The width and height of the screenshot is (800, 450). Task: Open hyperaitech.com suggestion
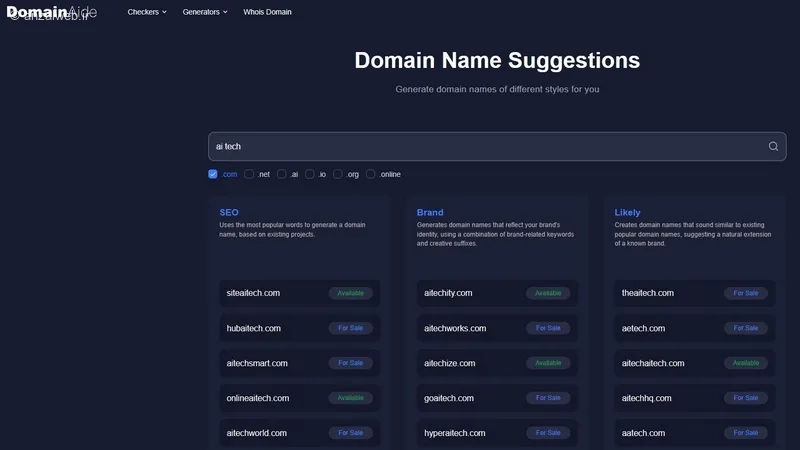(x=455, y=433)
